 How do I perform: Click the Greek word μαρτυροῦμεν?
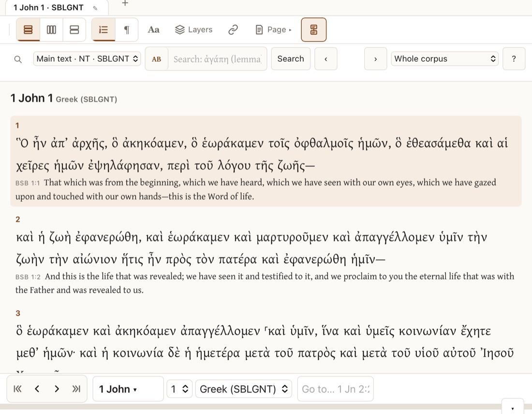tap(293, 238)
